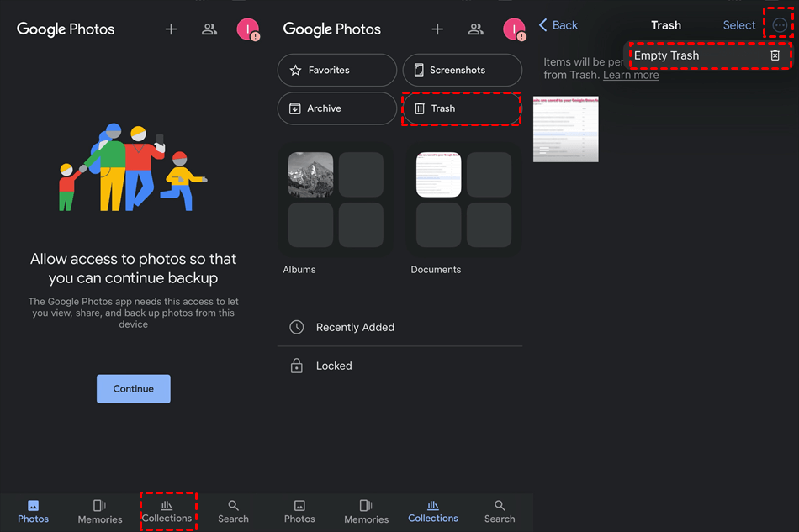Open the trashed document thumbnail
The width and height of the screenshot is (799, 532).
tap(566, 129)
